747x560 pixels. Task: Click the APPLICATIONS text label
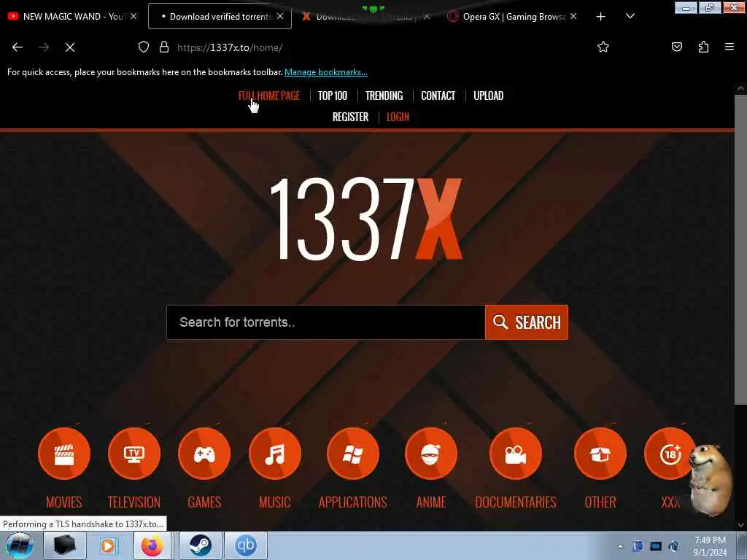(x=353, y=502)
